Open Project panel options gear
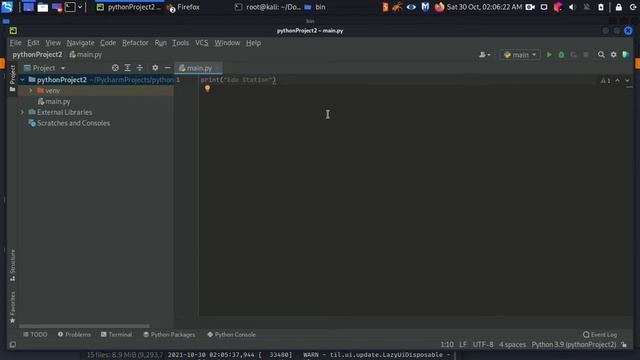Viewport: 640px width, 360px height. coord(155,68)
